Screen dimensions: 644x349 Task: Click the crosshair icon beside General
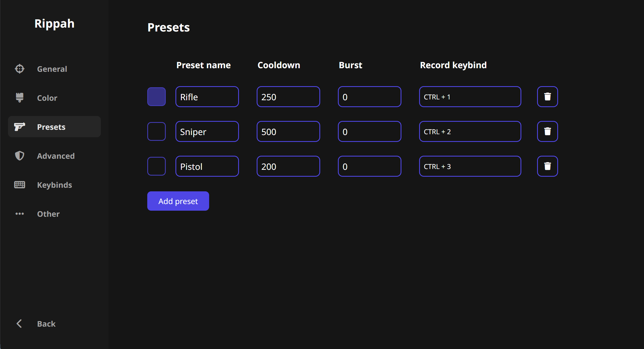click(20, 69)
